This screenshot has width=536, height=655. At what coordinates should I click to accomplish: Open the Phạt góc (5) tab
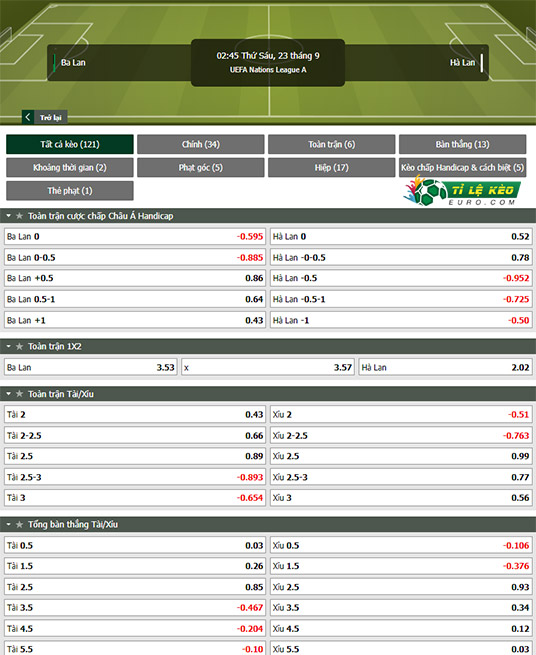(x=201, y=168)
